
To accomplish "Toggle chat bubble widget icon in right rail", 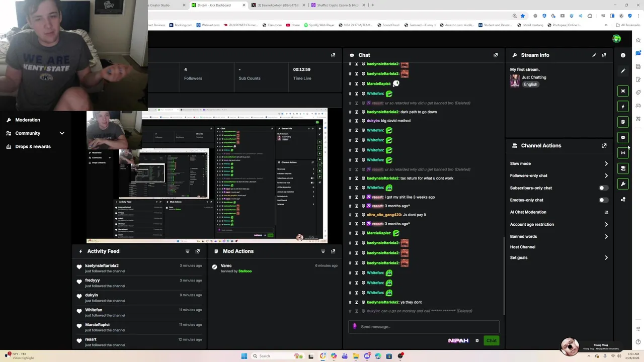I will pyautogui.click(x=623, y=137).
